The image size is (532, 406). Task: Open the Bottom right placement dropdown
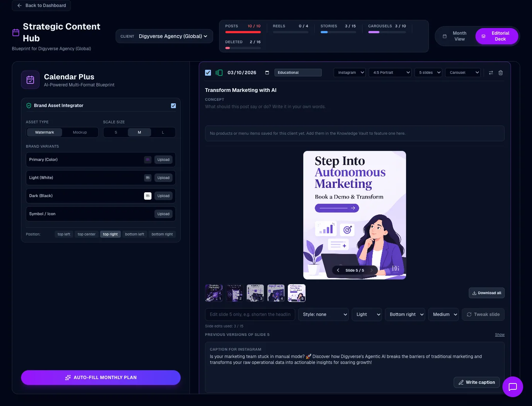point(405,314)
